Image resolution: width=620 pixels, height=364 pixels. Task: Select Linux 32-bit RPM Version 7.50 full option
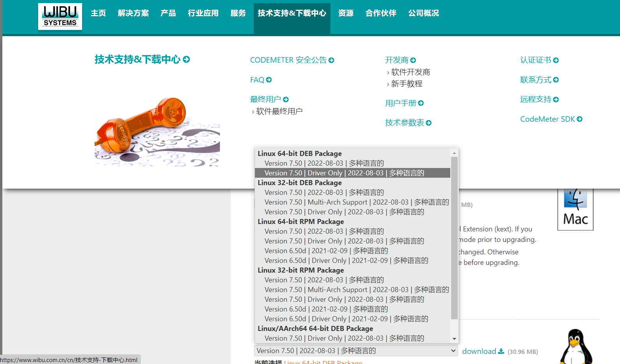pyautogui.click(x=353, y=280)
